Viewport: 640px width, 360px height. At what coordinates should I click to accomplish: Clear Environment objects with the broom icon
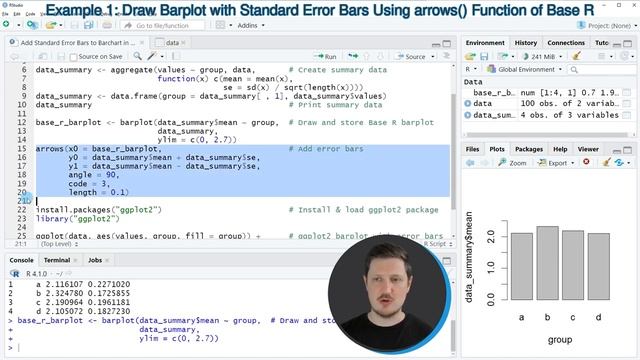tap(576, 56)
